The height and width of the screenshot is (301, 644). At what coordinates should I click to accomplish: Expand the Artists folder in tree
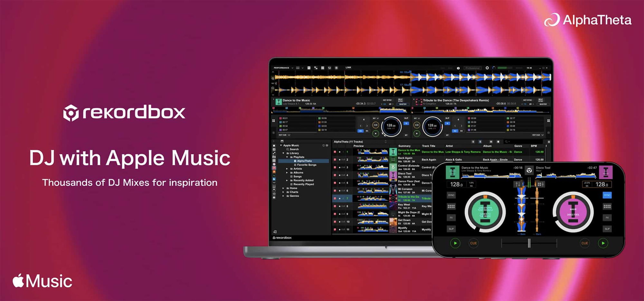coord(287,169)
